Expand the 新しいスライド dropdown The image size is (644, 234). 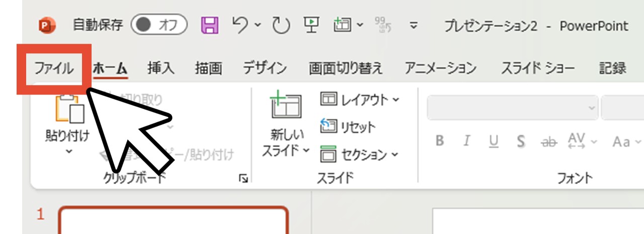(305, 150)
